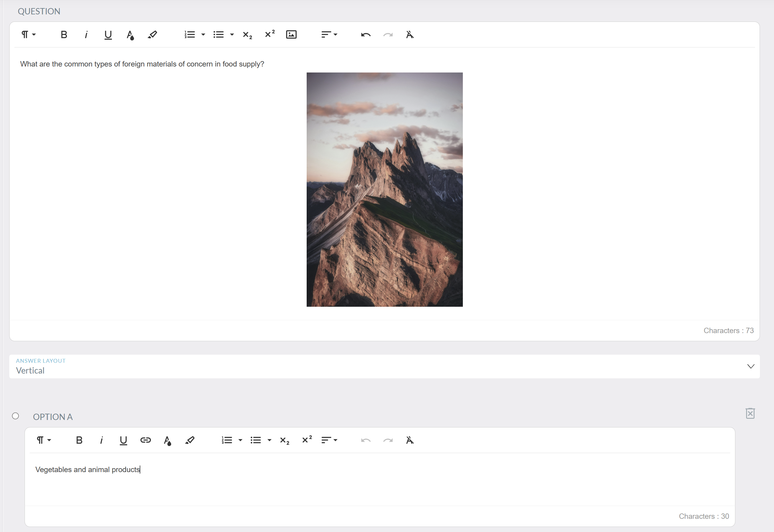Click insert image icon in question toolbar

click(291, 35)
